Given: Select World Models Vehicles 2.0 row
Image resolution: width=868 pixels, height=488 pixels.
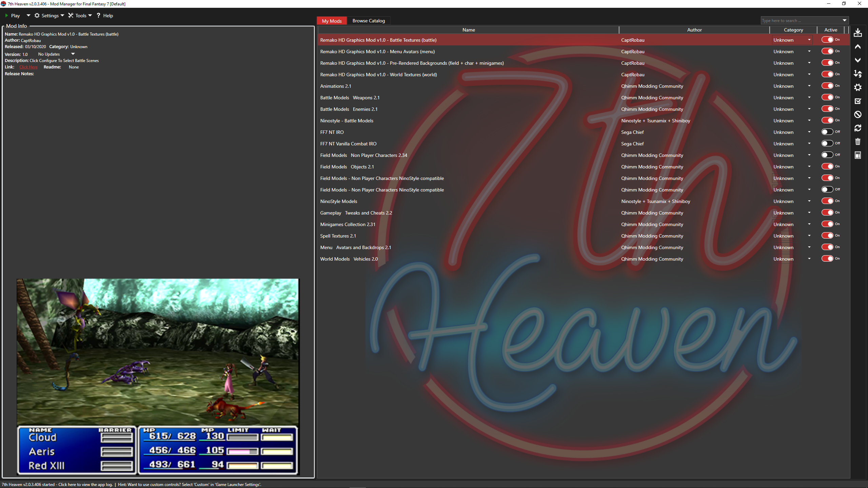Looking at the screenshot, I should click(583, 259).
